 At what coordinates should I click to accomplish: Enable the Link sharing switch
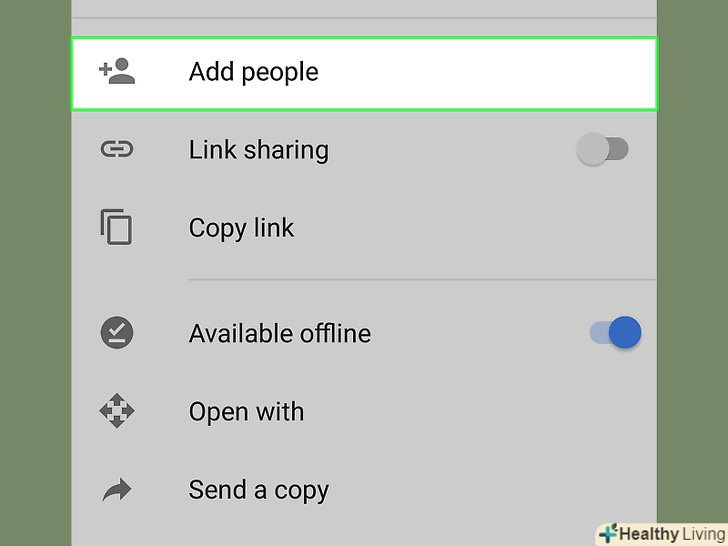(x=603, y=149)
